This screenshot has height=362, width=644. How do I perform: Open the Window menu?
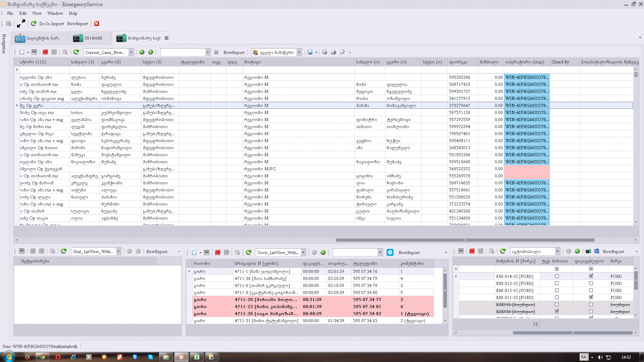pos(55,13)
